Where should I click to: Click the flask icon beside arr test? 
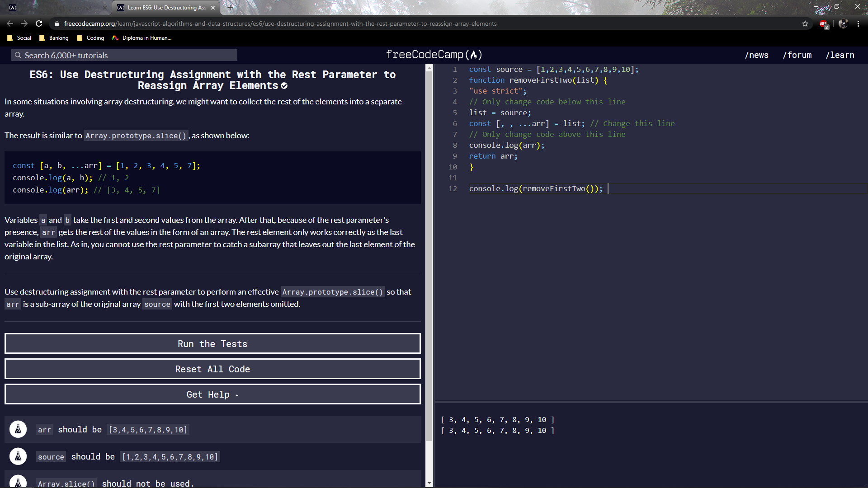pyautogui.click(x=18, y=429)
